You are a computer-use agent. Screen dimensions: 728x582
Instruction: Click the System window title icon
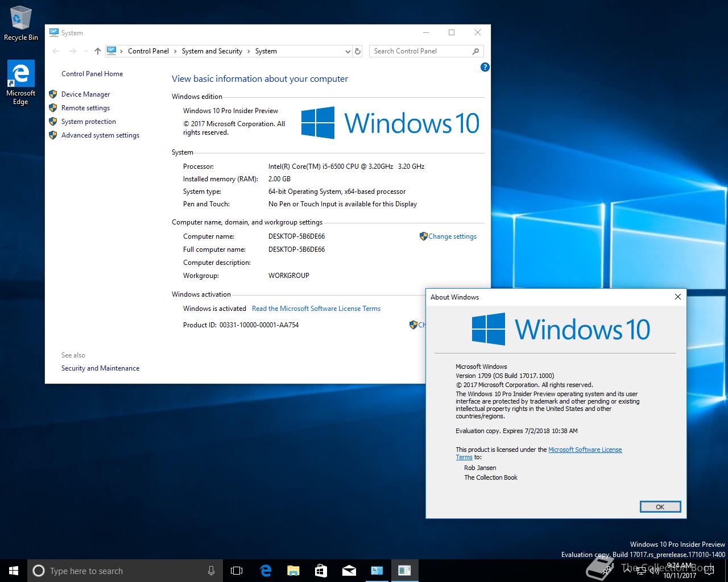(x=53, y=32)
